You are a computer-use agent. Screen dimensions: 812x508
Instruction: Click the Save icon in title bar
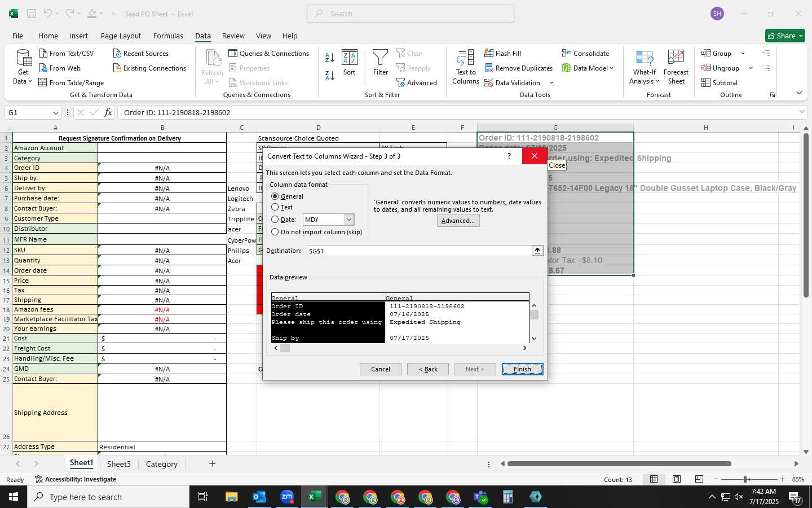[x=32, y=14]
